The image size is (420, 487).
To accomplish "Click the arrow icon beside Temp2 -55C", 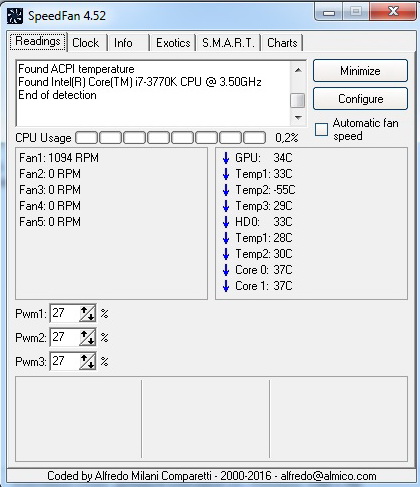I will pyautogui.click(x=226, y=190).
